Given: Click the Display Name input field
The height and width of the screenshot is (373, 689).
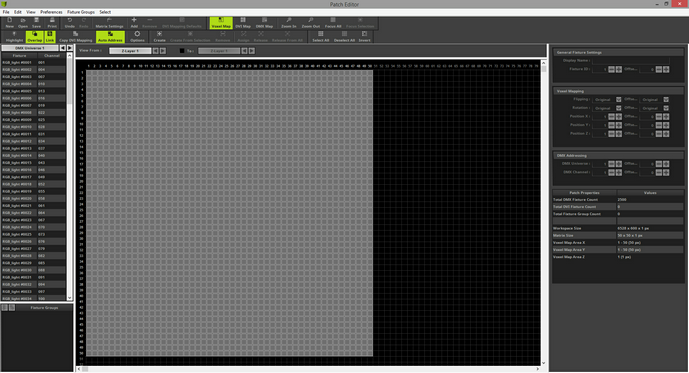Looking at the screenshot, I should pos(631,61).
